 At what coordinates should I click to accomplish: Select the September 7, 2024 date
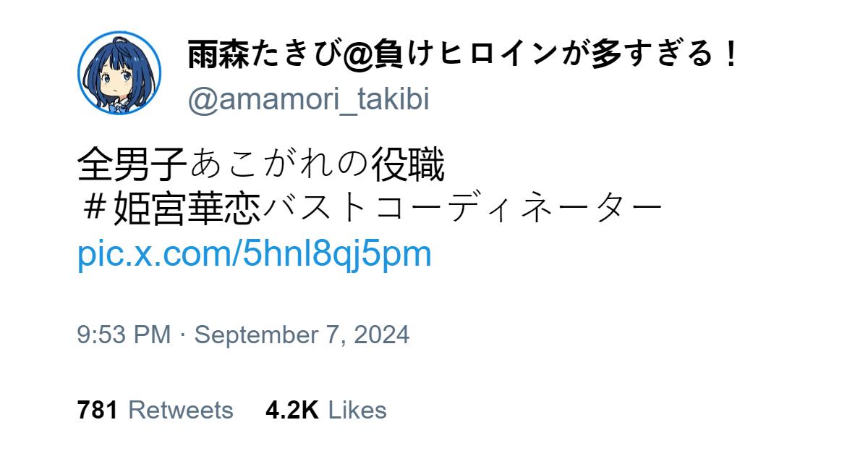[x=302, y=335]
